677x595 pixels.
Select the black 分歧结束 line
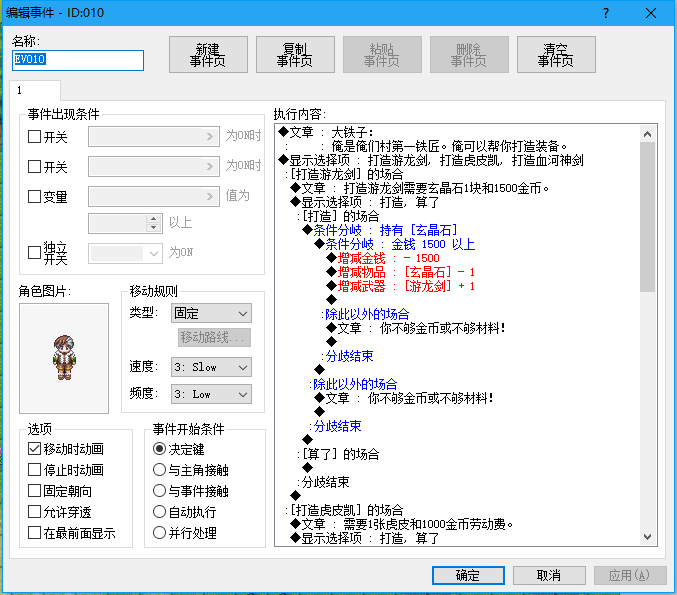(323, 482)
